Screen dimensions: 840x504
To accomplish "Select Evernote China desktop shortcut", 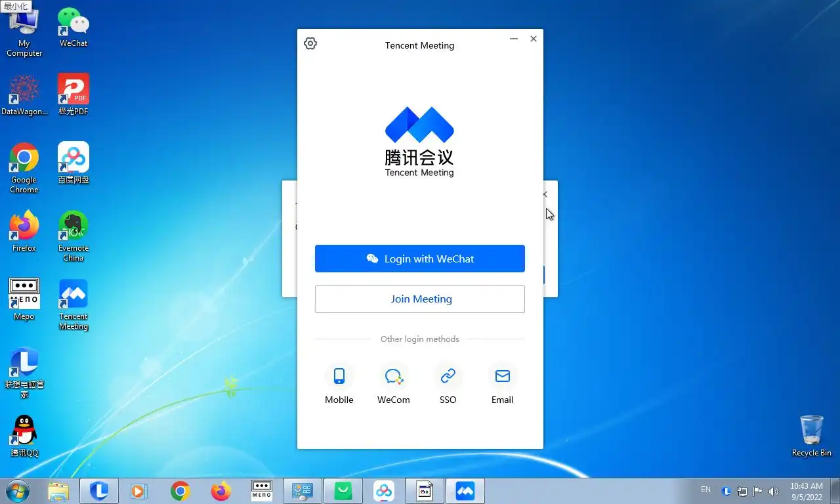I will click(73, 236).
